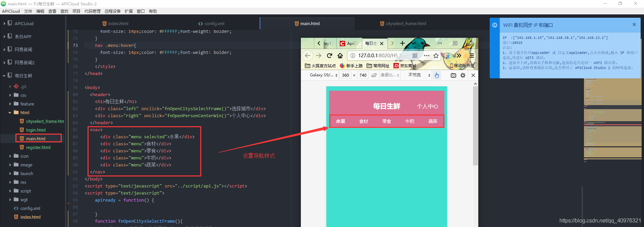
Task: Reload the Firefox page
Action: point(329,56)
